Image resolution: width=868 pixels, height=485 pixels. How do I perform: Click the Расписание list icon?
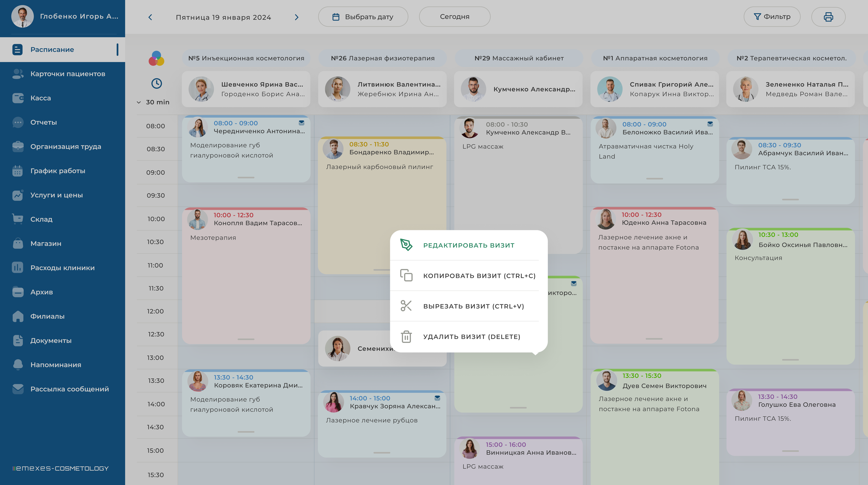pos(17,49)
